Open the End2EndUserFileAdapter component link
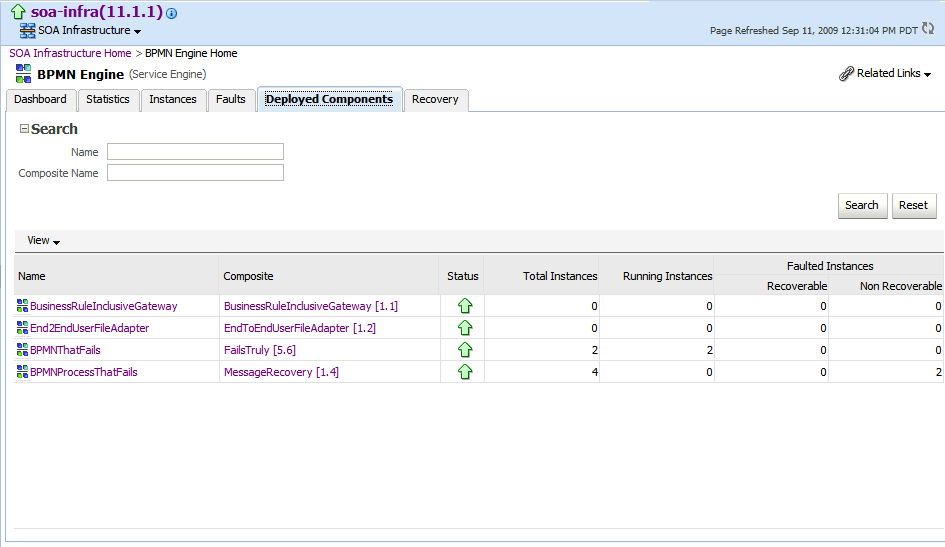The image size is (945, 547). 89,328
